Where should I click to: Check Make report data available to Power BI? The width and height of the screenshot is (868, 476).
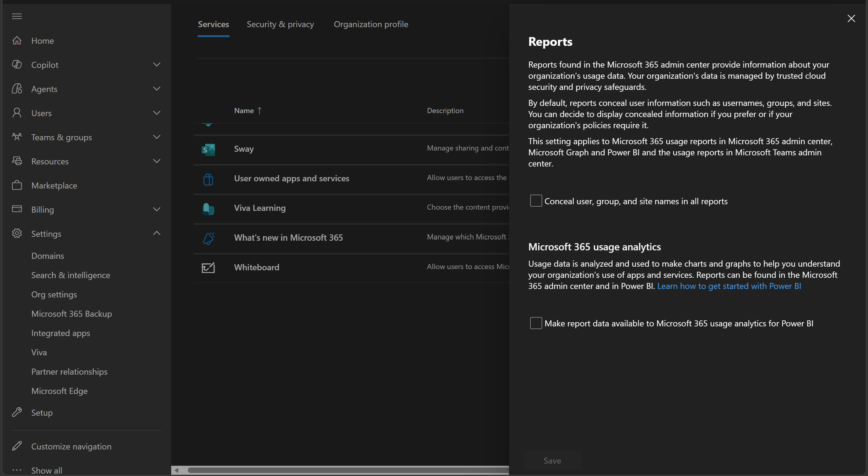click(536, 323)
